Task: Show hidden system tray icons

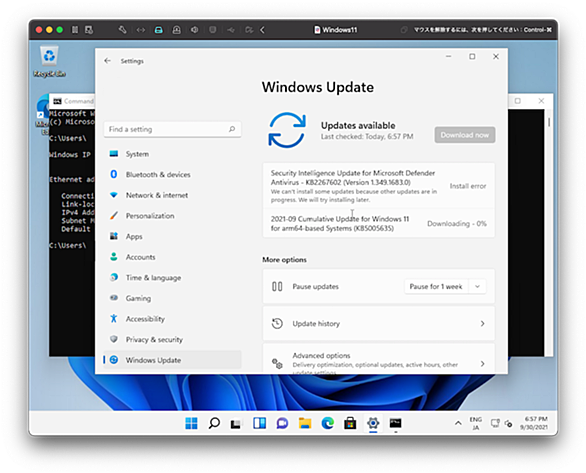Action: (458, 423)
